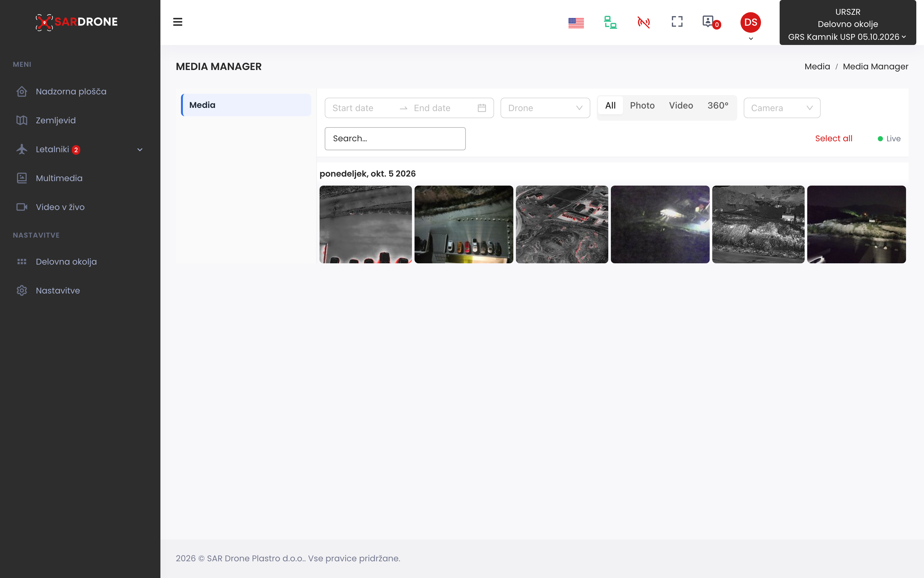This screenshot has width=924, height=578.
Task: Open the Drone filter dropdown
Action: click(x=545, y=108)
